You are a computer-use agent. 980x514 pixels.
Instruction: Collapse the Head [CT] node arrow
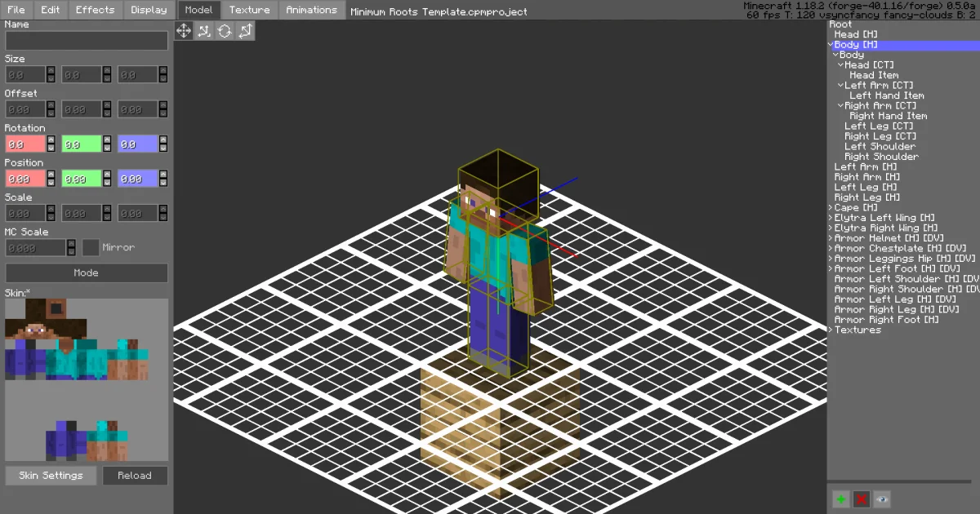coord(840,65)
